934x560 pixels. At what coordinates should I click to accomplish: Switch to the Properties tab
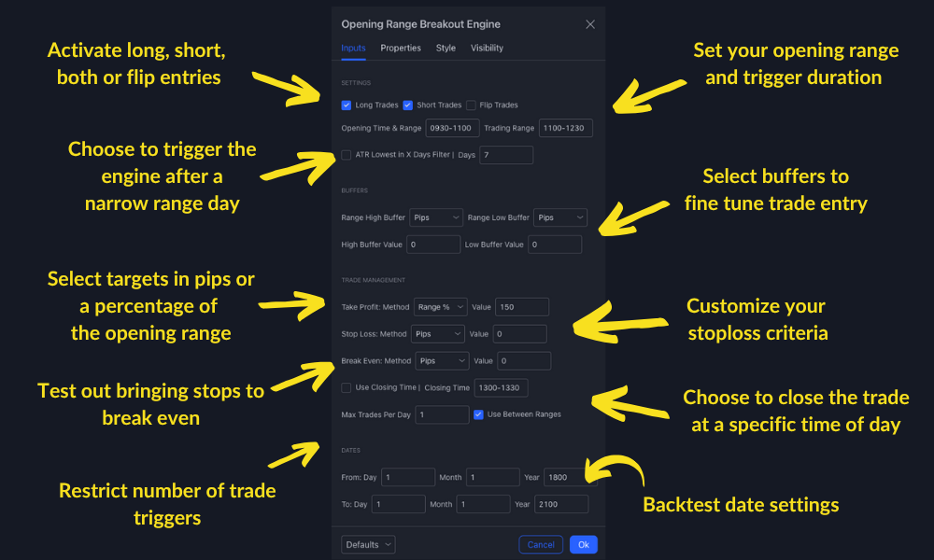point(401,48)
